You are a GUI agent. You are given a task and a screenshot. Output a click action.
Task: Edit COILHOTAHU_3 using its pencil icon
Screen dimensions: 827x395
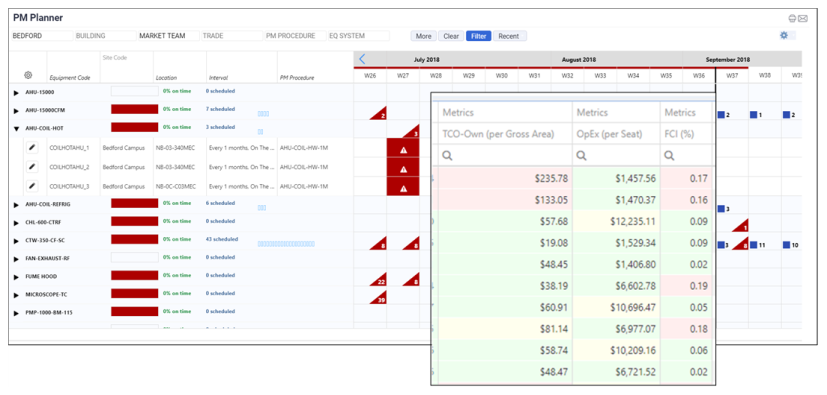click(x=32, y=186)
